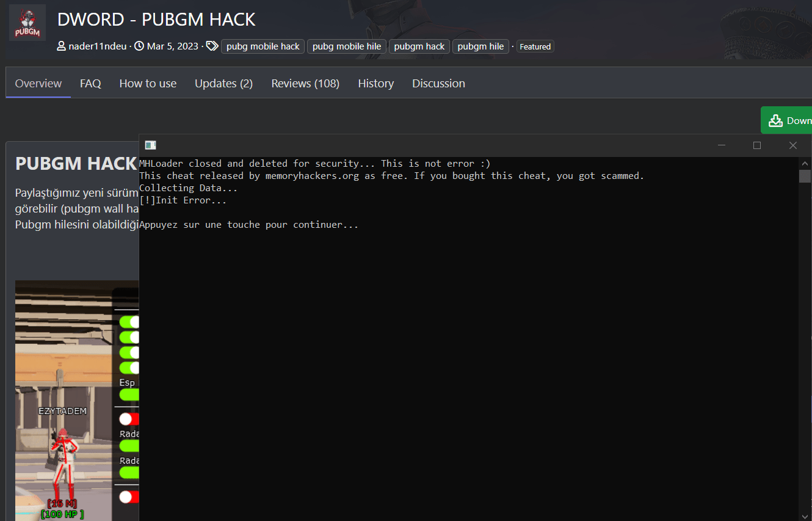
Task: Click the clock icon before the date
Action: (139, 46)
